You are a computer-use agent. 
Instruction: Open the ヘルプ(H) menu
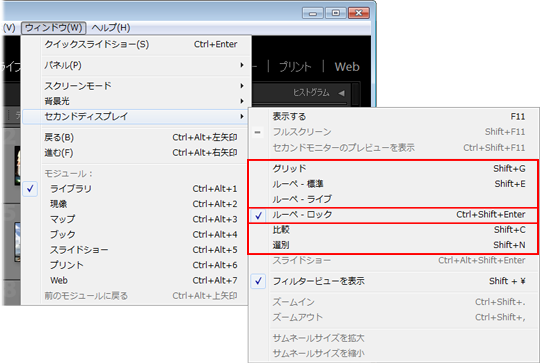click(111, 28)
